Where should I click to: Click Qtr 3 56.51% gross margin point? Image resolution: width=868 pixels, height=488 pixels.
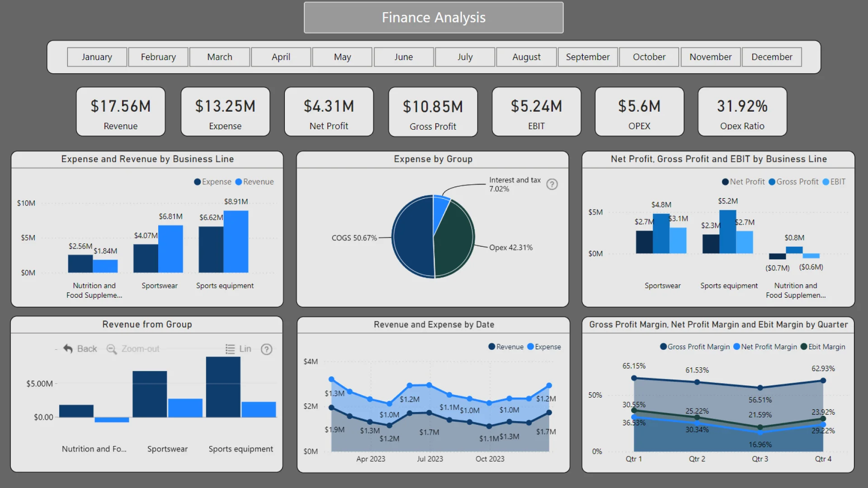pyautogui.click(x=760, y=388)
